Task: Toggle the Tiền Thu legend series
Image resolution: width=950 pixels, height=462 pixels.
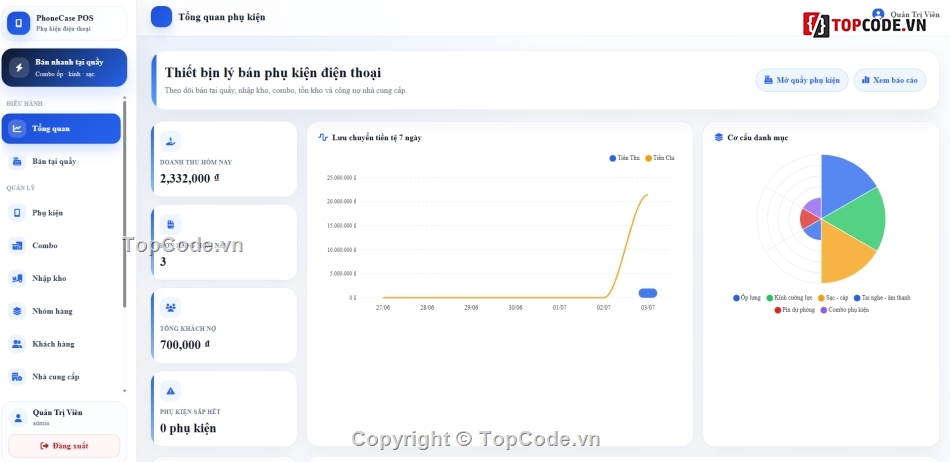Action: coord(624,158)
